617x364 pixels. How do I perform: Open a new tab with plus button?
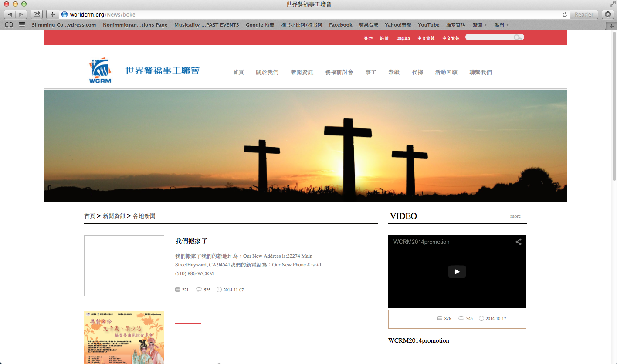coord(612,26)
